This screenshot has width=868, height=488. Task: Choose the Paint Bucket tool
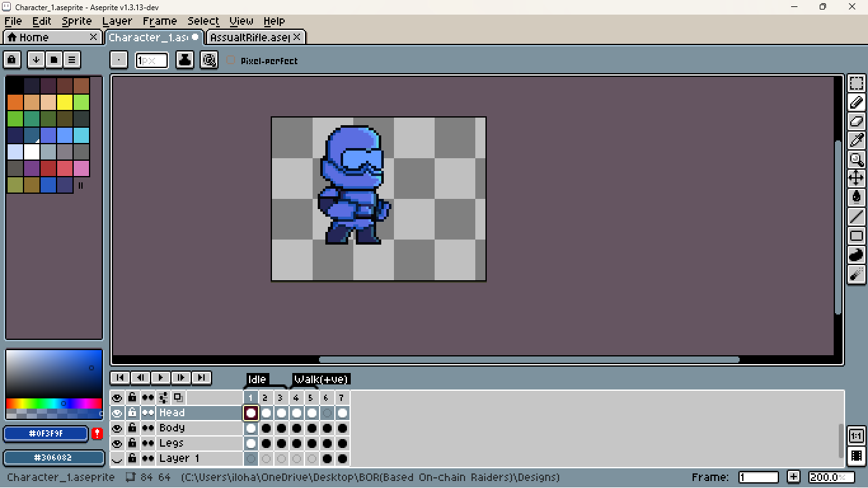click(856, 197)
